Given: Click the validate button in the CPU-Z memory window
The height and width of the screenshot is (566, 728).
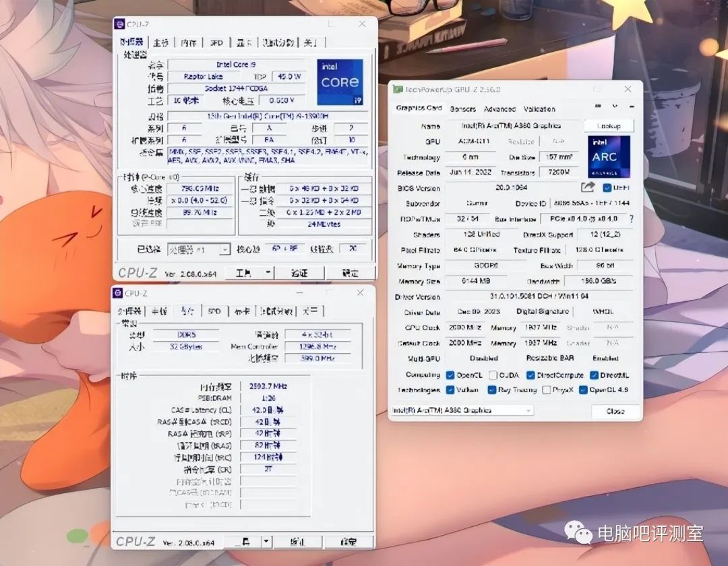Looking at the screenshot, I should pyautogui.click(x=297, y=542).
